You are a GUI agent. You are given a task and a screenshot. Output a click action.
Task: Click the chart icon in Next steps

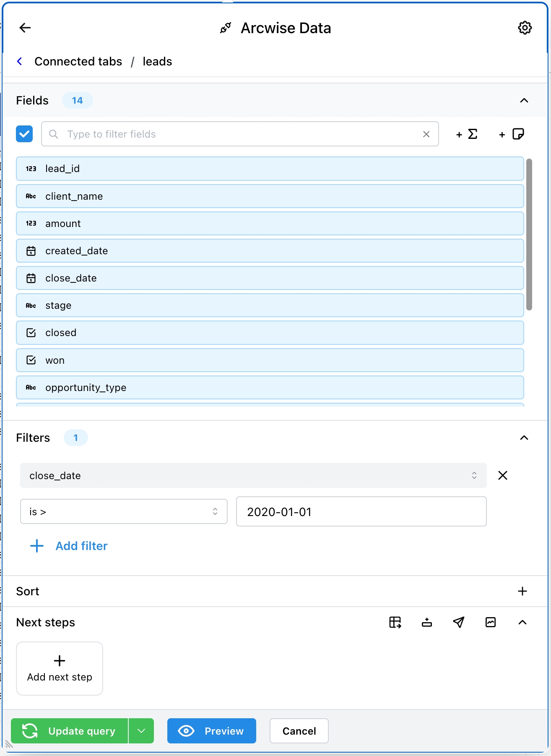coord(491,622)
